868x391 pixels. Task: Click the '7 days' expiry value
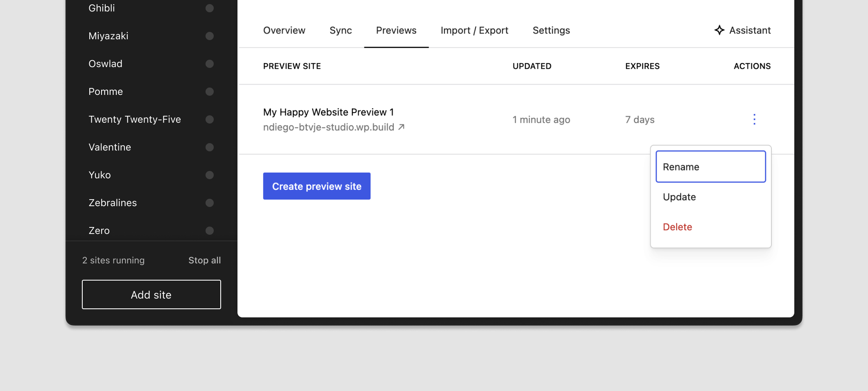(x=640, y=119)
